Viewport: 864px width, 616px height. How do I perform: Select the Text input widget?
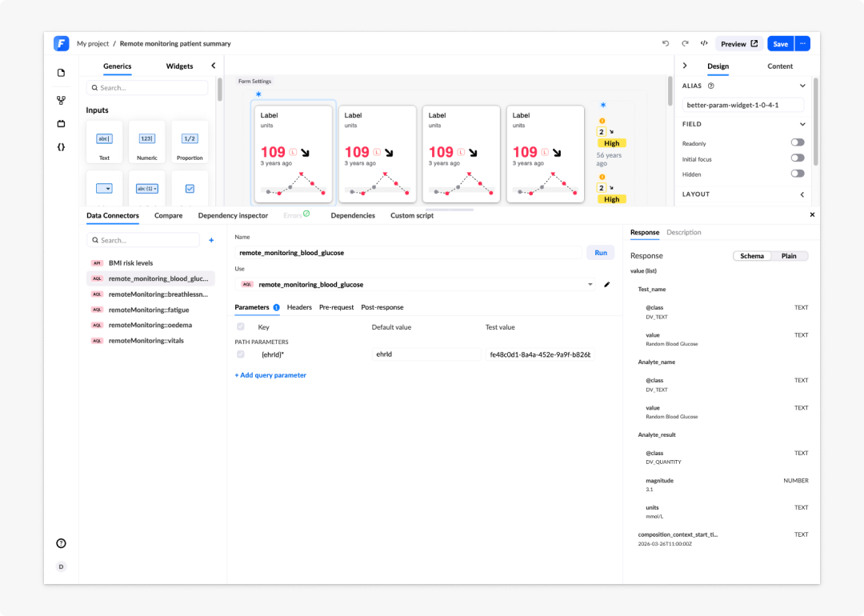point(104,142)
